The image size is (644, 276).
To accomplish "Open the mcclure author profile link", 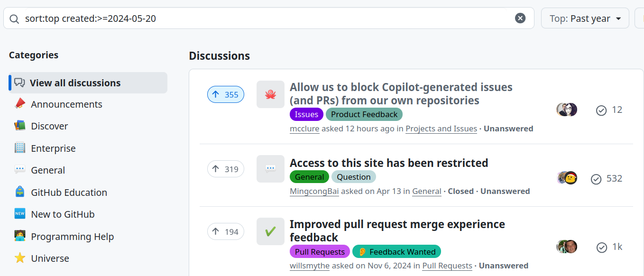I will coord(304,129).
